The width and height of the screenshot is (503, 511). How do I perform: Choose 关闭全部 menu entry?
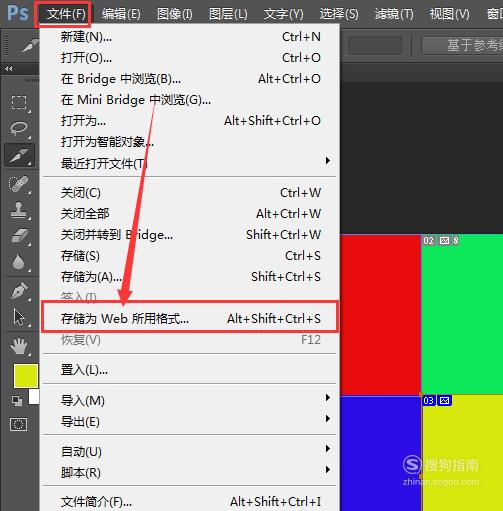point(190,214)
